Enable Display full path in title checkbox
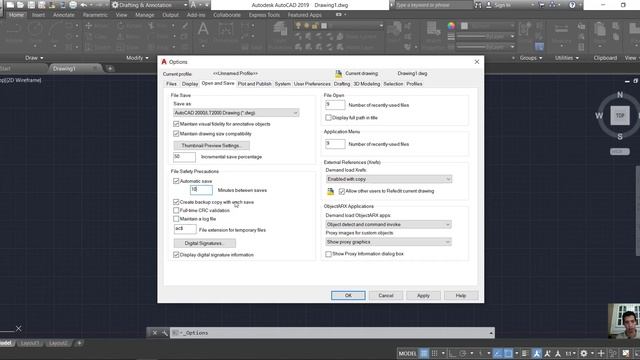This screenshot has width=640, height=360. [329, 118]
